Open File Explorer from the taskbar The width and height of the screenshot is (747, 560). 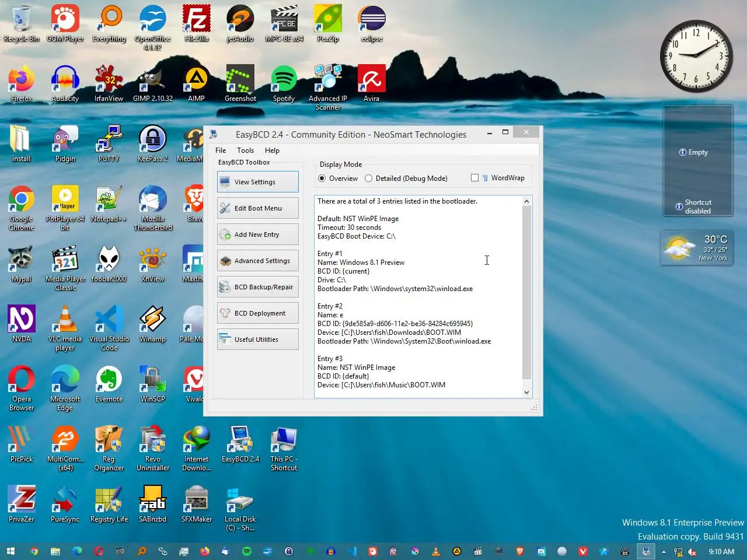[x=55, y=551]
